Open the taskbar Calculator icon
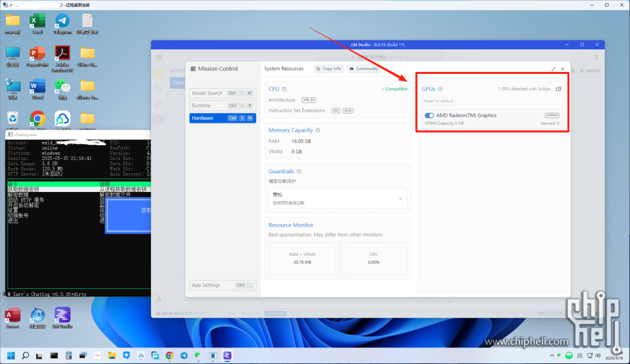Screen dimensions: 630x364 69,356
